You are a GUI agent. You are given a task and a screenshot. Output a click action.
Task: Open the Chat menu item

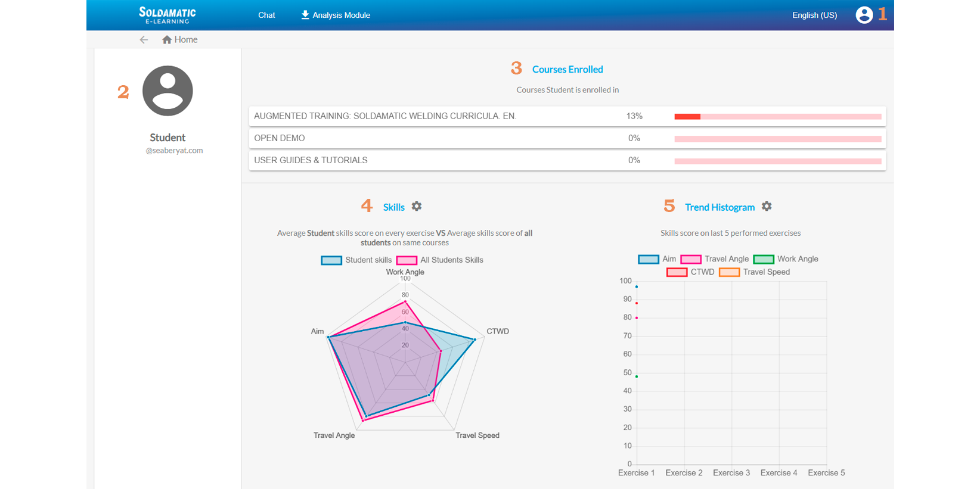pos(266,15)
